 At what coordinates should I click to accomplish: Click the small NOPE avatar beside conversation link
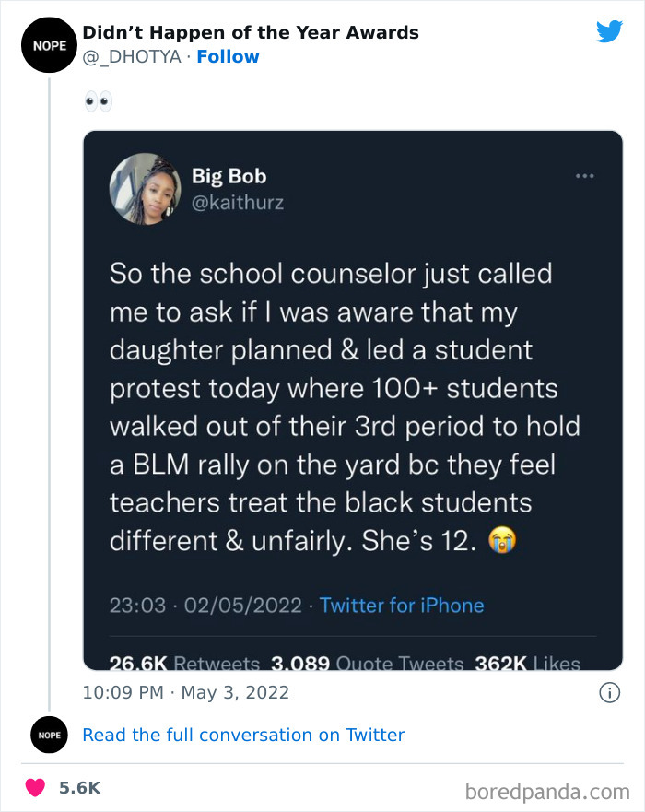point(49,735)
